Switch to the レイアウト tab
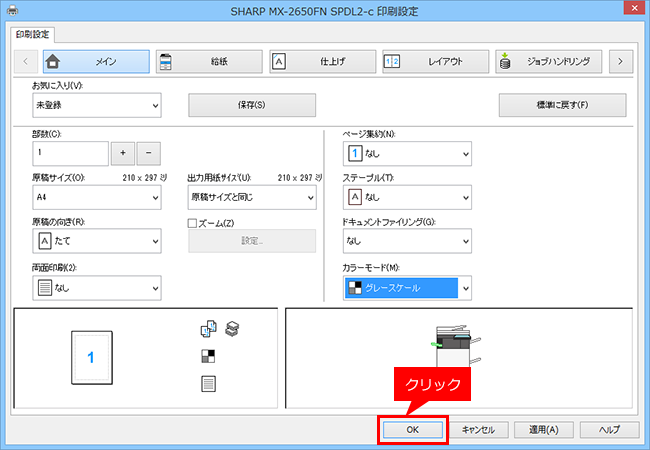Image resolution: width=650 pixels, height=450 pixels. 436,62
